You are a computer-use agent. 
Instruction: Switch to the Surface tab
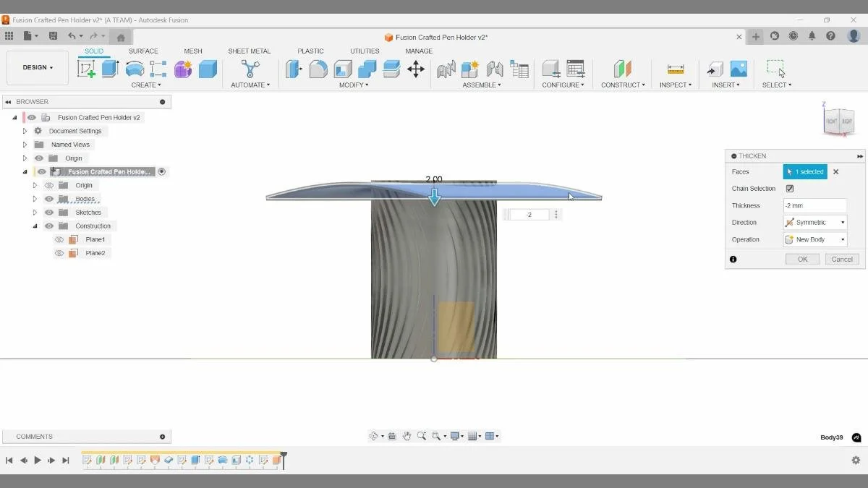tap(143, 51)
